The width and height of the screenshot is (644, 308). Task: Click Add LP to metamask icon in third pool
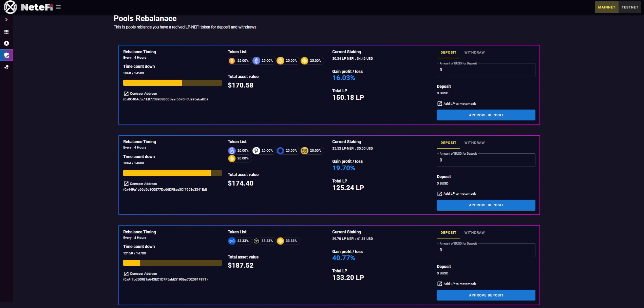[x=440, y=284]
